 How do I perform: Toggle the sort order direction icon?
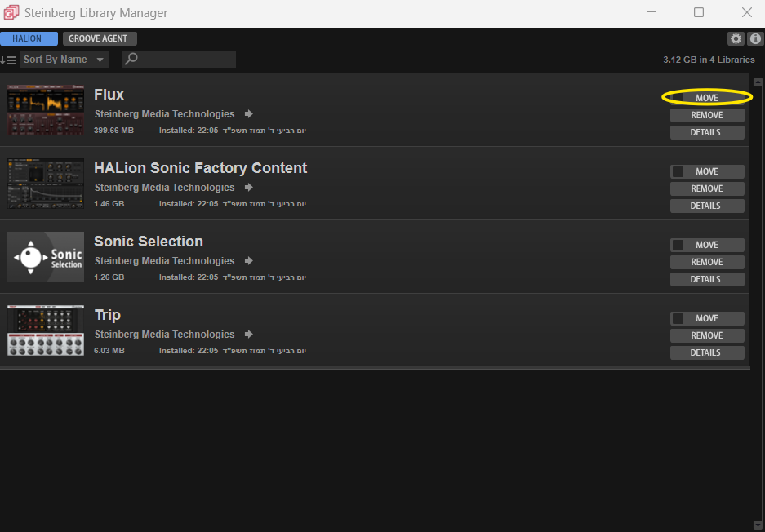8,60
